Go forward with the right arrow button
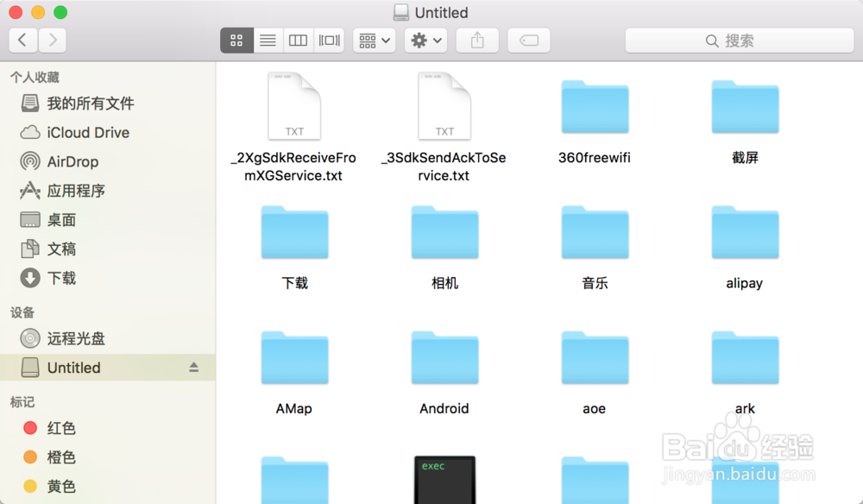This screenshot has height=504, width=863. [x=53, y=41]
